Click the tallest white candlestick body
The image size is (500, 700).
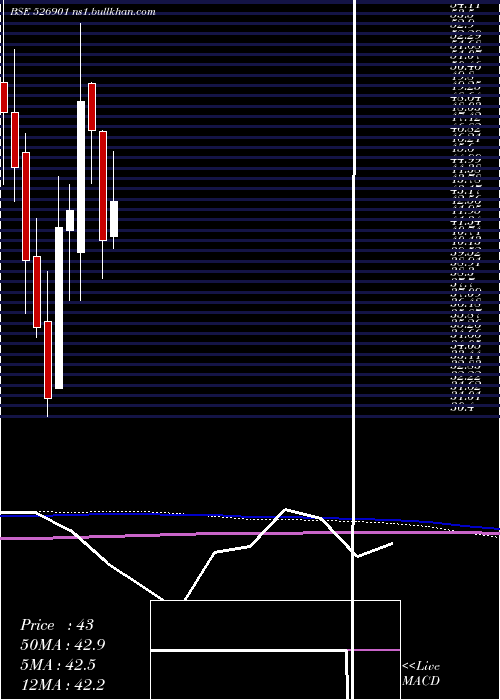click(59, 308)
